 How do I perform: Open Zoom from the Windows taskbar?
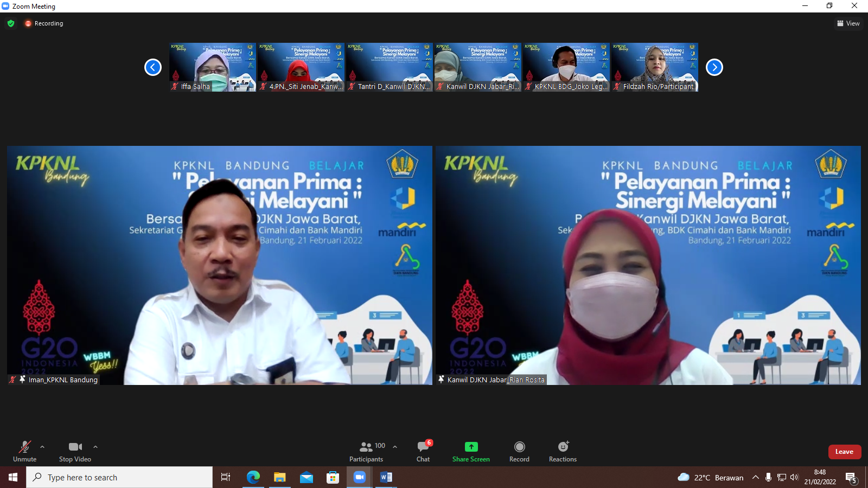[x=359, y=477]
